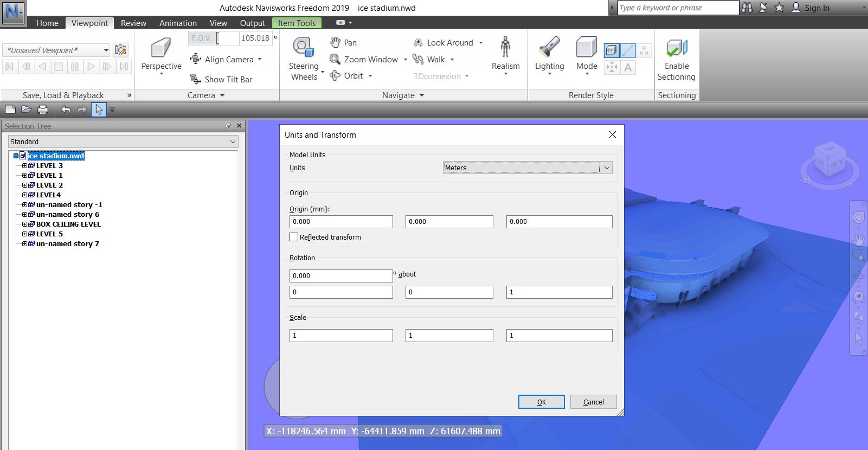Open the Standard selection tree dropdown
868x450 pixels.
pyautogui.click(x=124, y=142)
